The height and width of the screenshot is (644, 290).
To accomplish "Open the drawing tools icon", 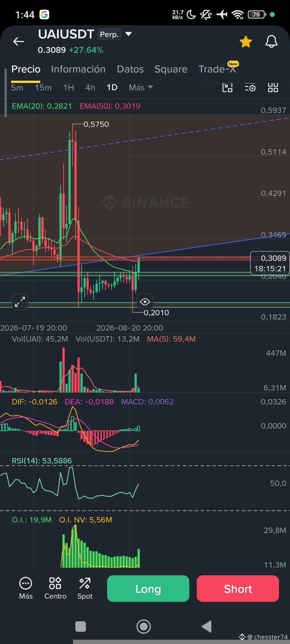I will (227, 87).
